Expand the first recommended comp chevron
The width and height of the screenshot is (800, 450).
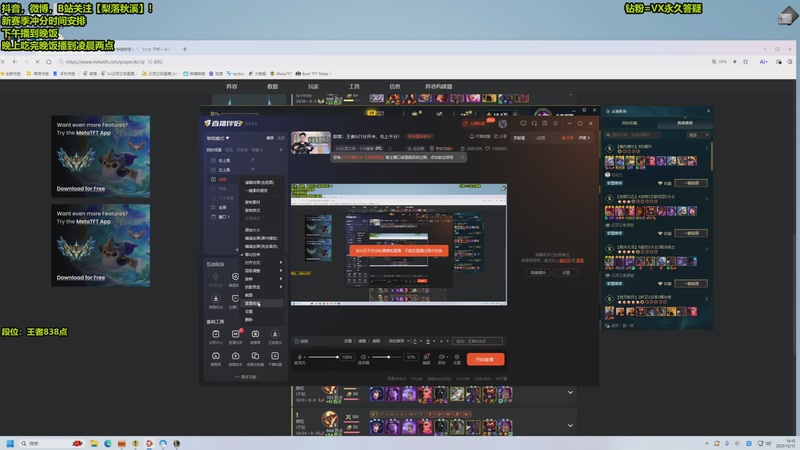tap(707, 148)
